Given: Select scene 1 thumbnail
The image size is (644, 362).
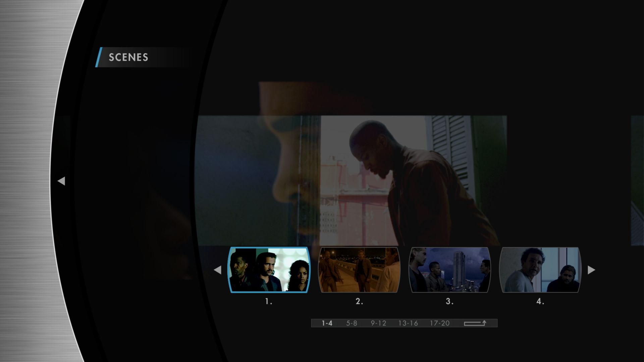Looking at the screenshot, I should point(269,270).
